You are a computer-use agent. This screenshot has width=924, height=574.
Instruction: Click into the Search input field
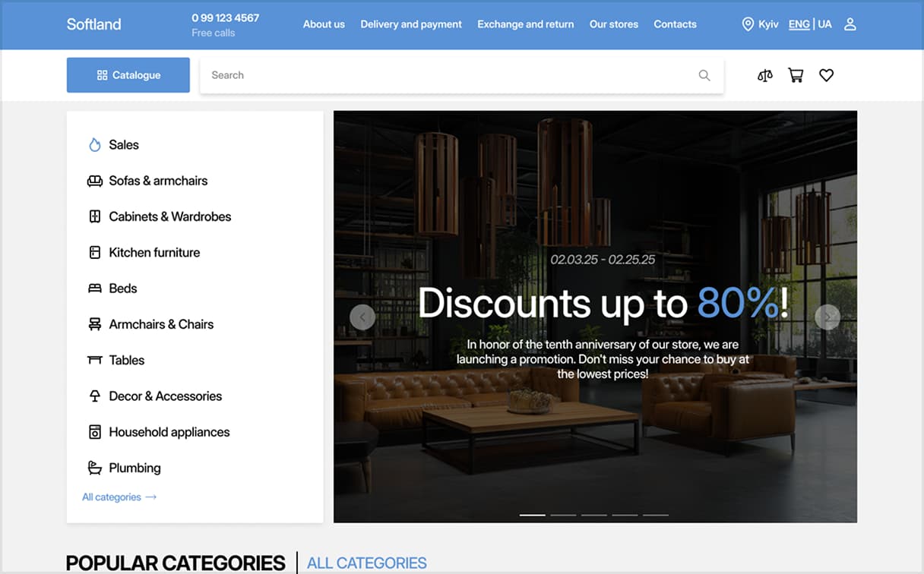pos(448,75)
